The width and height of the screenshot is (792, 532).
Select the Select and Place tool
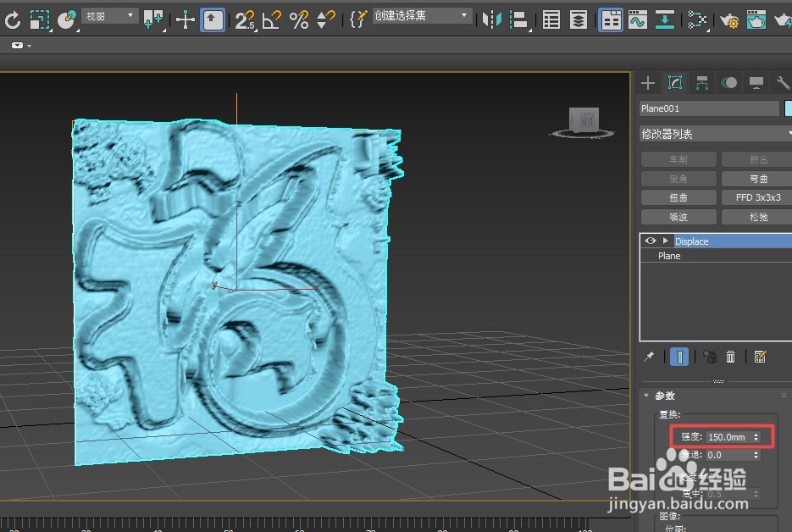(66, 20)
